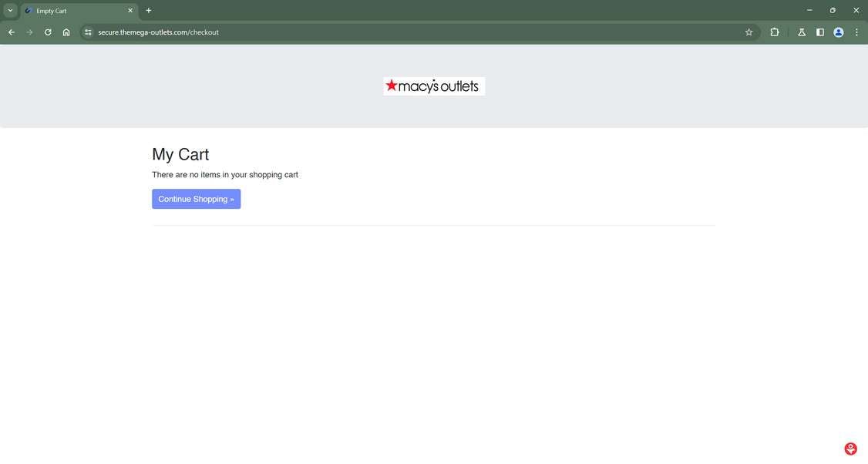The image size is (868, 464).
Task: Click the browser forward arrow
Action: tap(29, 32)
